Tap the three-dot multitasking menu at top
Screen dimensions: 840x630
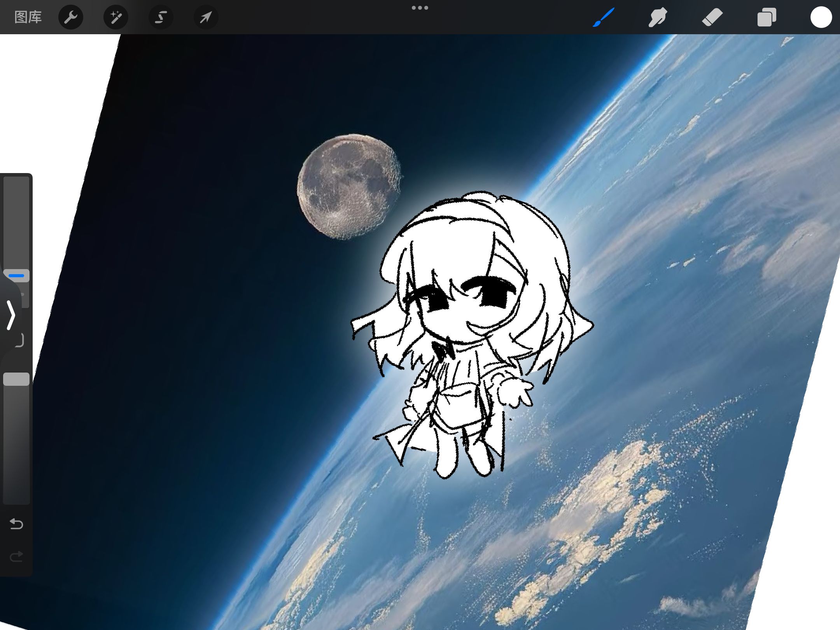(420, 8)
